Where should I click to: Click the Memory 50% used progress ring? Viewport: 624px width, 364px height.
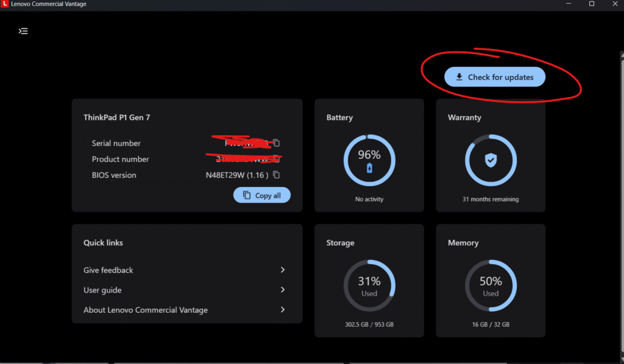491,285
